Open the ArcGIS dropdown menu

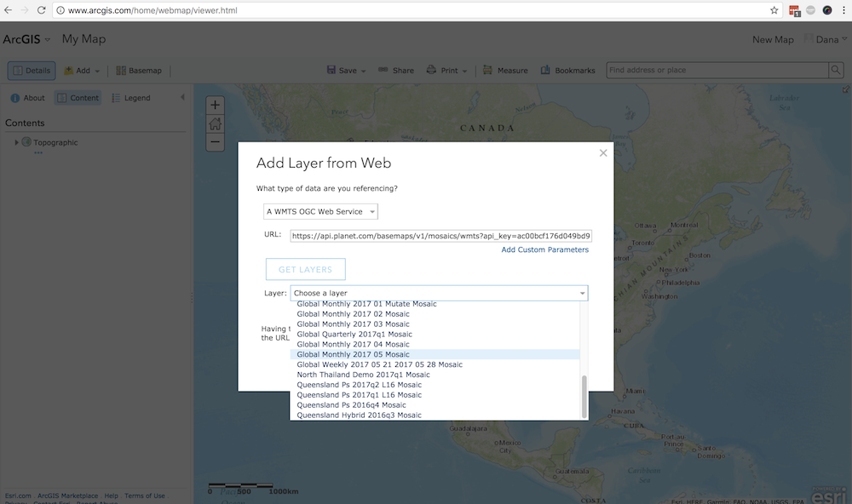(26, 39)
